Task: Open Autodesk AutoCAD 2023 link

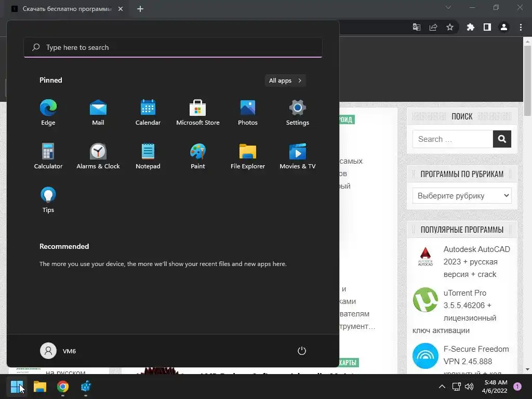Action: pos(477,262)
